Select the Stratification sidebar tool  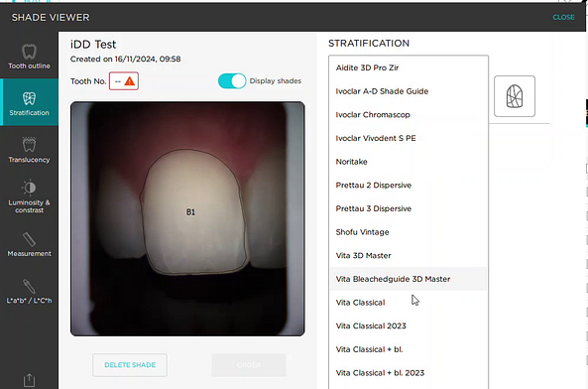click(29, 102)
